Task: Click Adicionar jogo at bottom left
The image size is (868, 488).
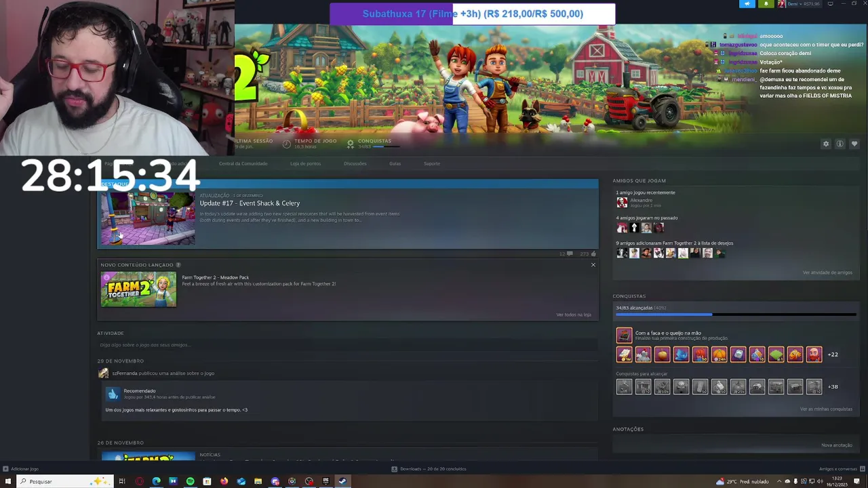Action: point(21,469)
